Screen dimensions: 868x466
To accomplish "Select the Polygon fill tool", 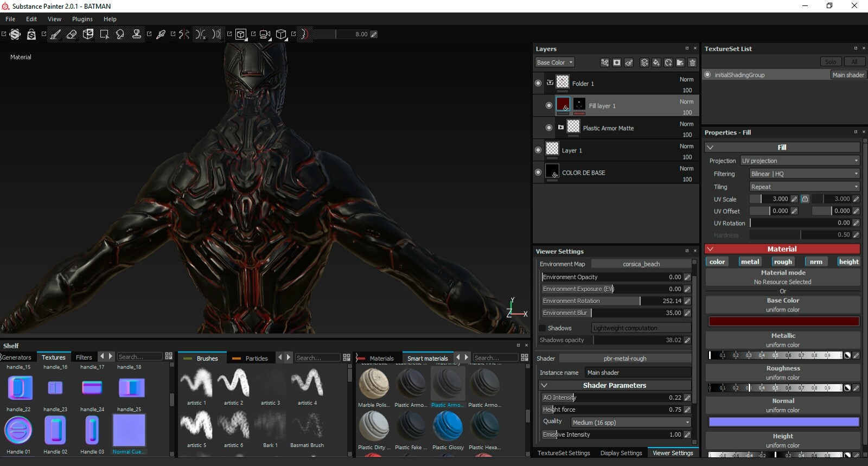I will pos(104,34).
